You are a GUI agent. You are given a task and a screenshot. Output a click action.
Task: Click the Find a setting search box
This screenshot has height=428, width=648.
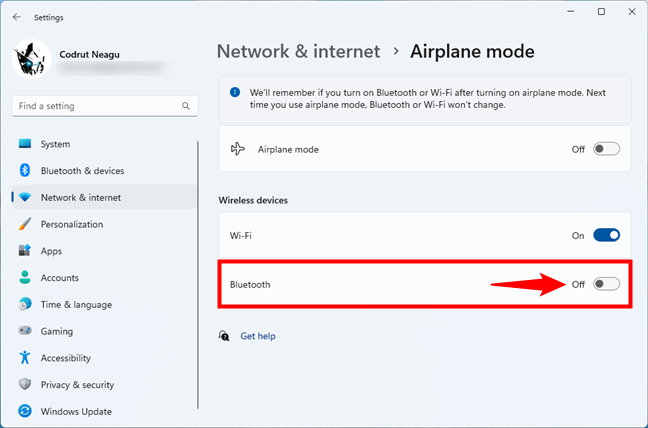click(105, 106)
